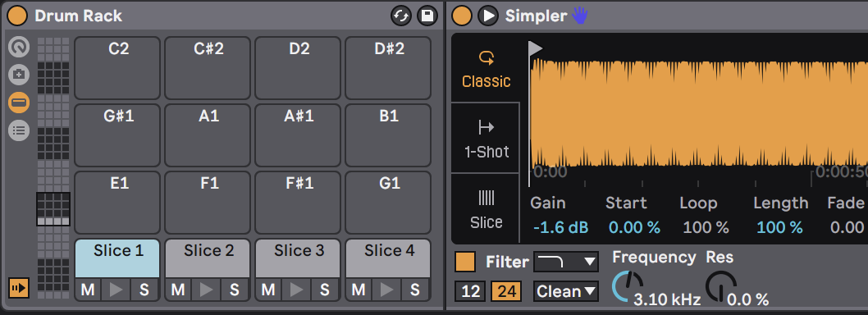Select the Slice 4 pad

pyautogui.click(x=388, y=258)
